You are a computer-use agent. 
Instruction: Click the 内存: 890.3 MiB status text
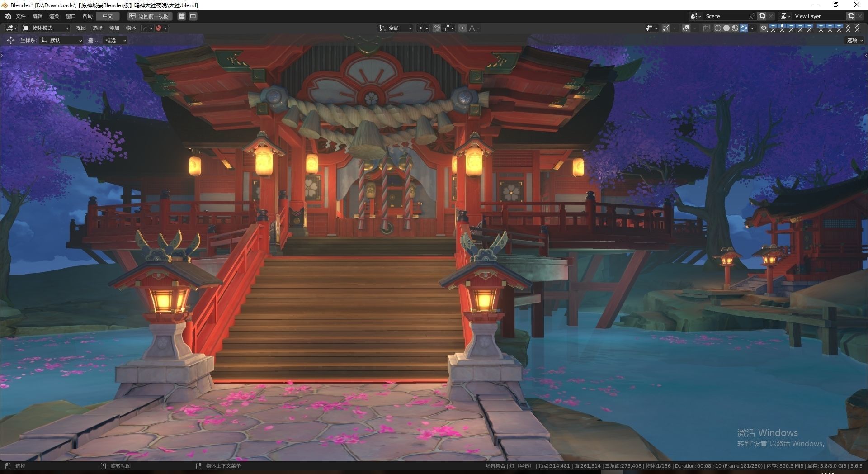785,466
